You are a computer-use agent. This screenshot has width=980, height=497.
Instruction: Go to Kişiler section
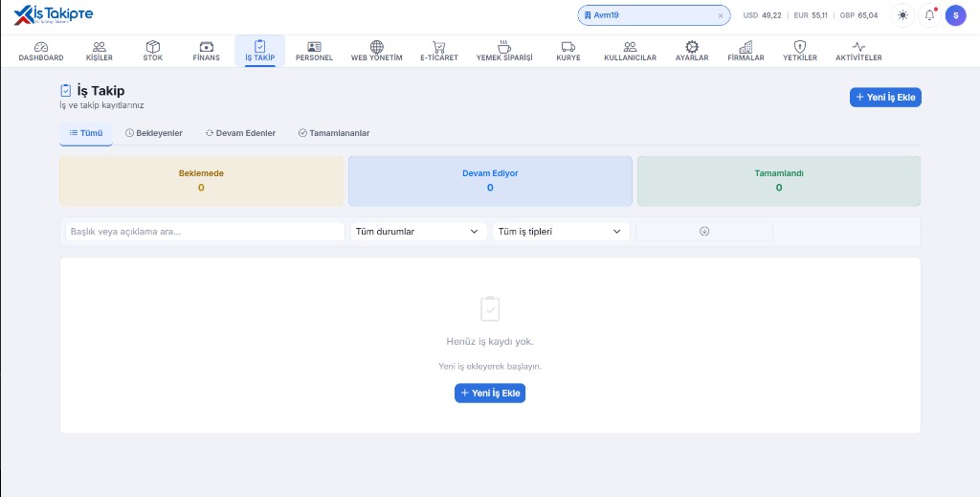click(100, 52)
